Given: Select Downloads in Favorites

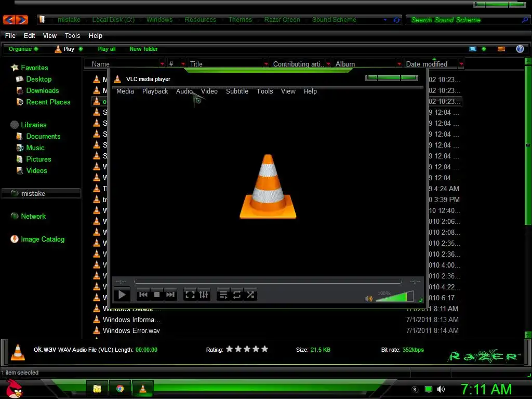Looking at the screenshot, I should tap(43, 90).
